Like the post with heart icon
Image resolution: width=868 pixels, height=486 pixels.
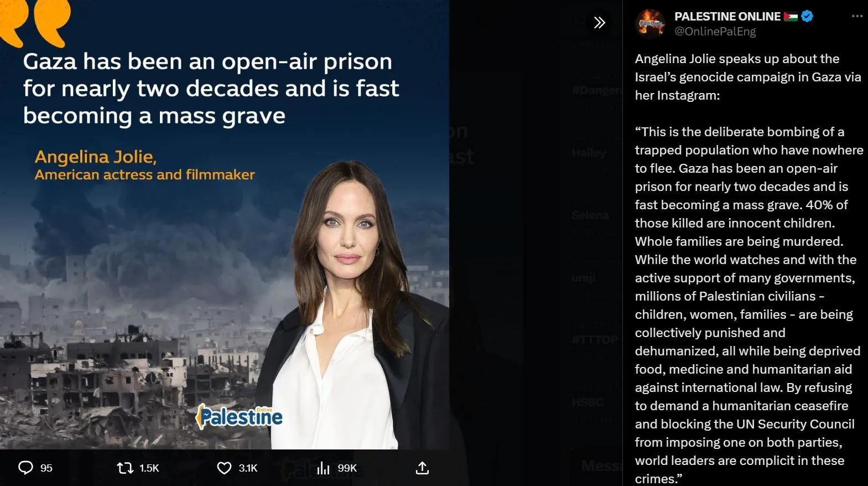(224, 468)
